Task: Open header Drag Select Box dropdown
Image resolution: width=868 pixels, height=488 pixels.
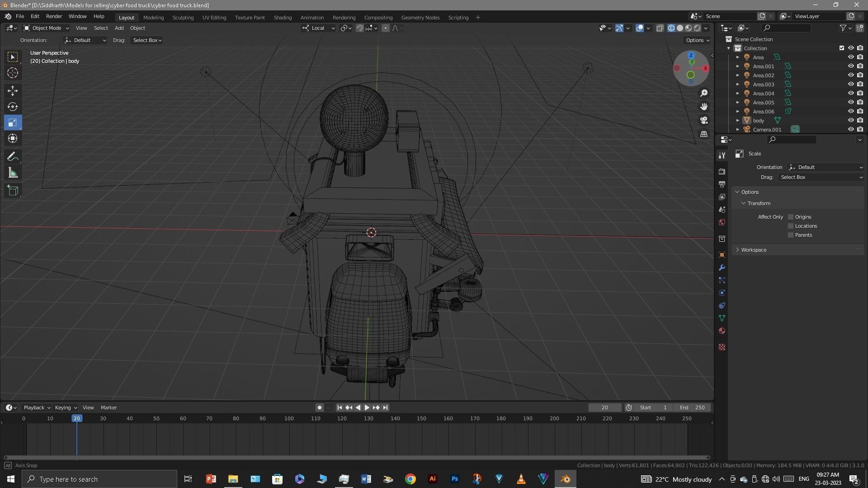Action: 147,40
